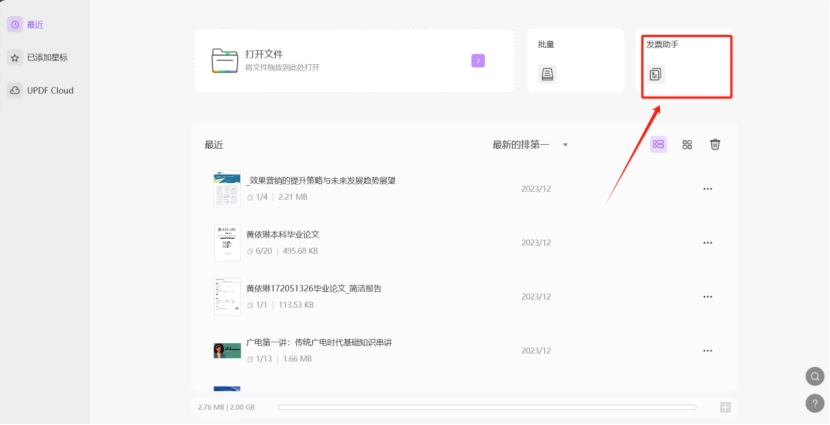This screenshot has width=830, height=425.
Task: Click the 打开文件 folder icon
Action: pyautogui.click(x=224, y=61)
